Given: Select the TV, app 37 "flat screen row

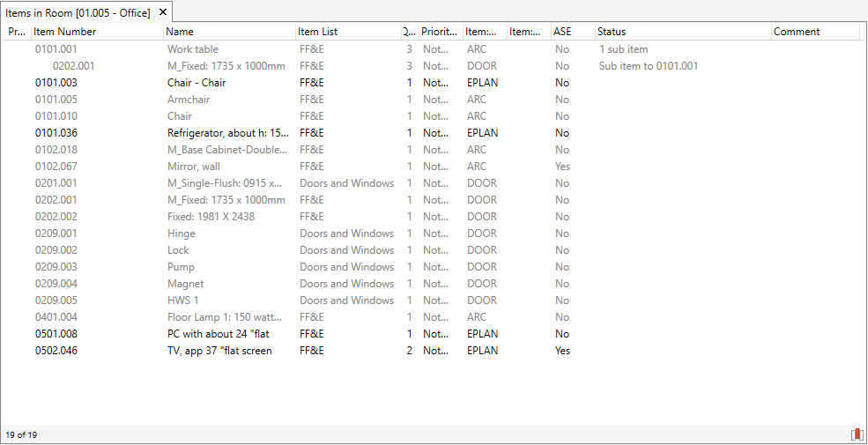Looking at the screenshot, I should [219, 351].
